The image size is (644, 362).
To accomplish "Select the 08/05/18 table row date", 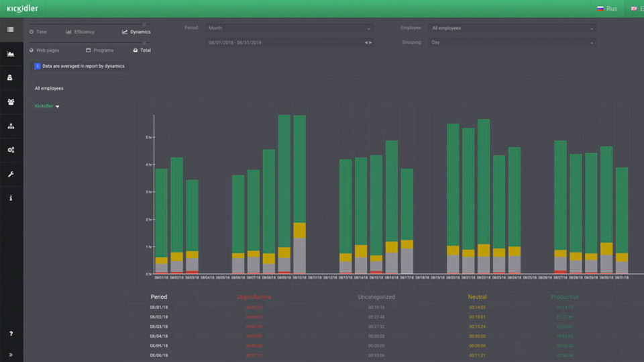I will [158, 346].
